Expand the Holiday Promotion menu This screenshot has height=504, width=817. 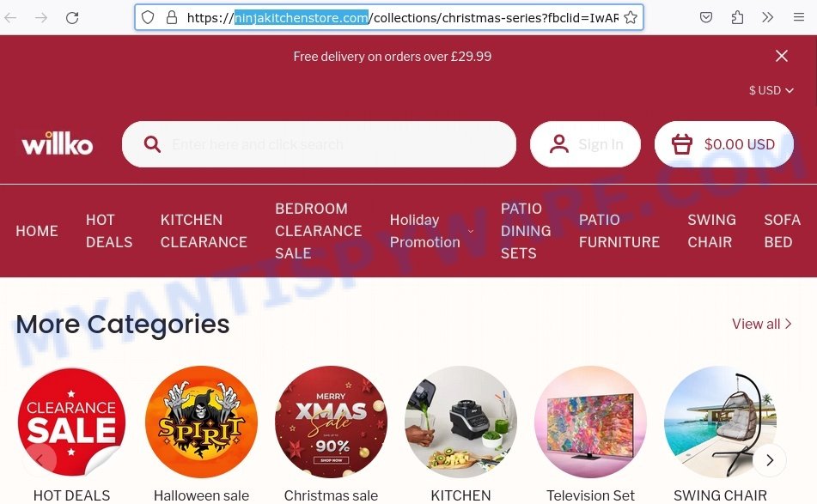[432, 231]
